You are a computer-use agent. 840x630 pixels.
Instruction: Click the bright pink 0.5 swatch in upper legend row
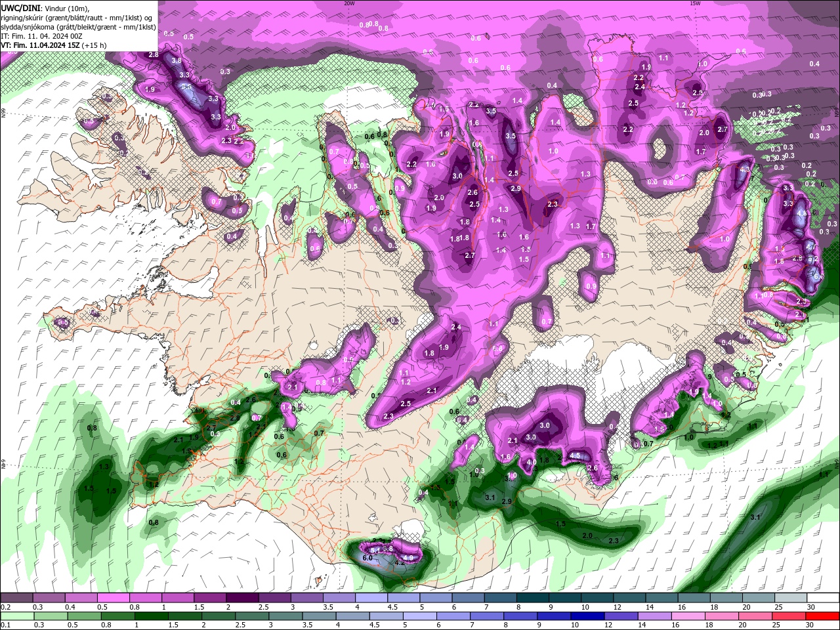tap(113, 598)
